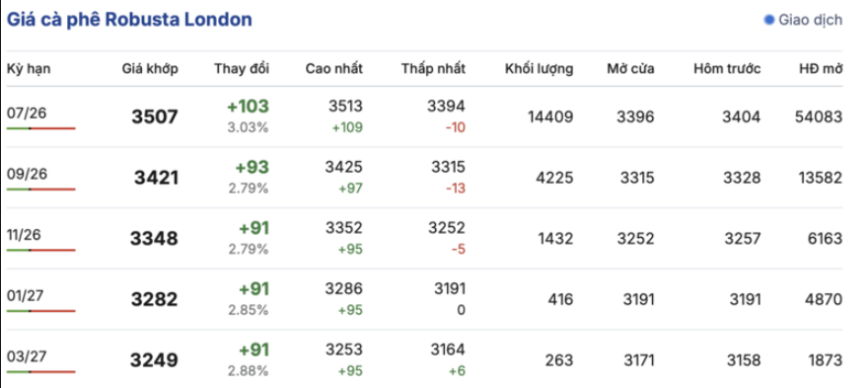Click the +103 change value
Viewport: 868px width, 388px height.
248,107
